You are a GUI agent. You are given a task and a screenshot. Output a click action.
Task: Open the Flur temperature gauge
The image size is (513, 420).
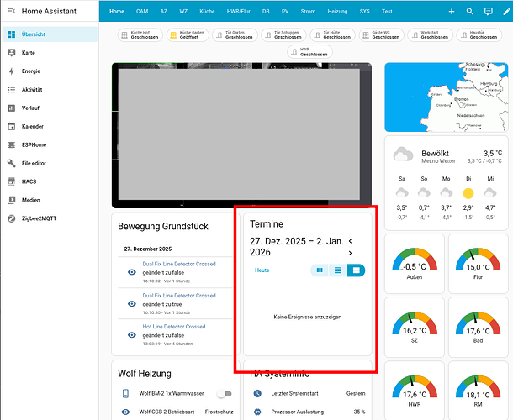[x=478, y=264]
